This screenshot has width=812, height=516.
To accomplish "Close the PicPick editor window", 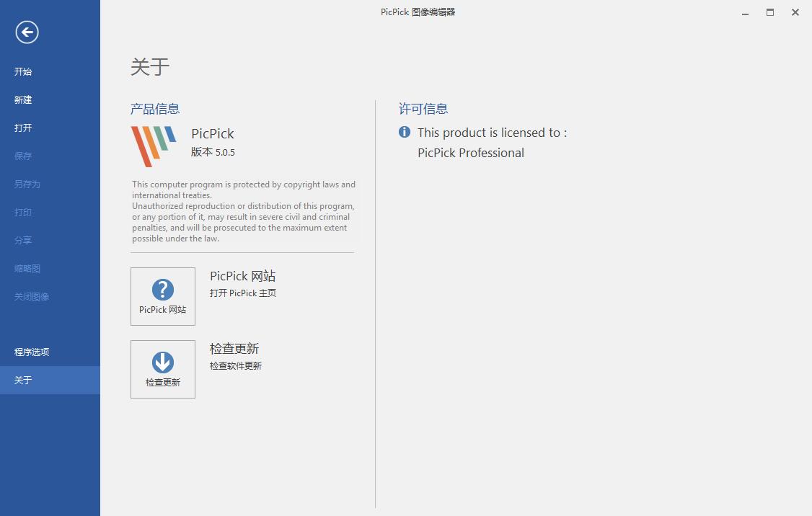I will tap(795, 12).
